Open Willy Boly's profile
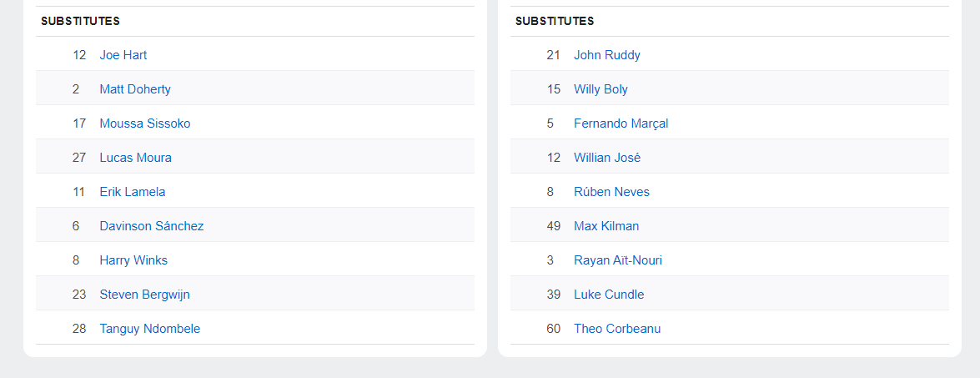980x378 pixels. click(x=601, y=89)
